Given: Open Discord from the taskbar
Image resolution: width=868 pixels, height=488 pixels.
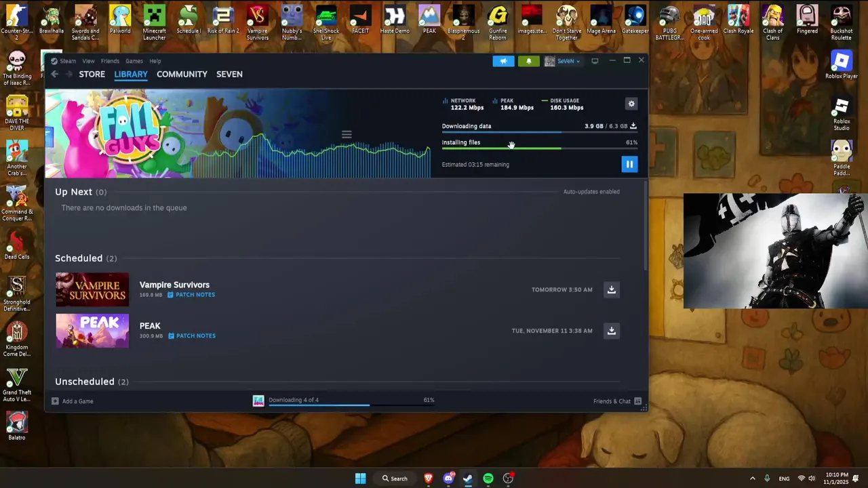Looking at the screenshot, I should coord(448,479).
